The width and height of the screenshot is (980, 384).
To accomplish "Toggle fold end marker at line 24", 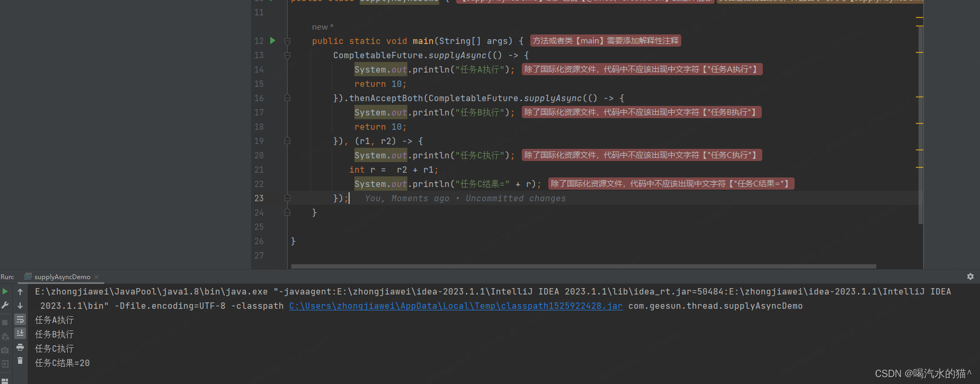I will coord(287,212).
